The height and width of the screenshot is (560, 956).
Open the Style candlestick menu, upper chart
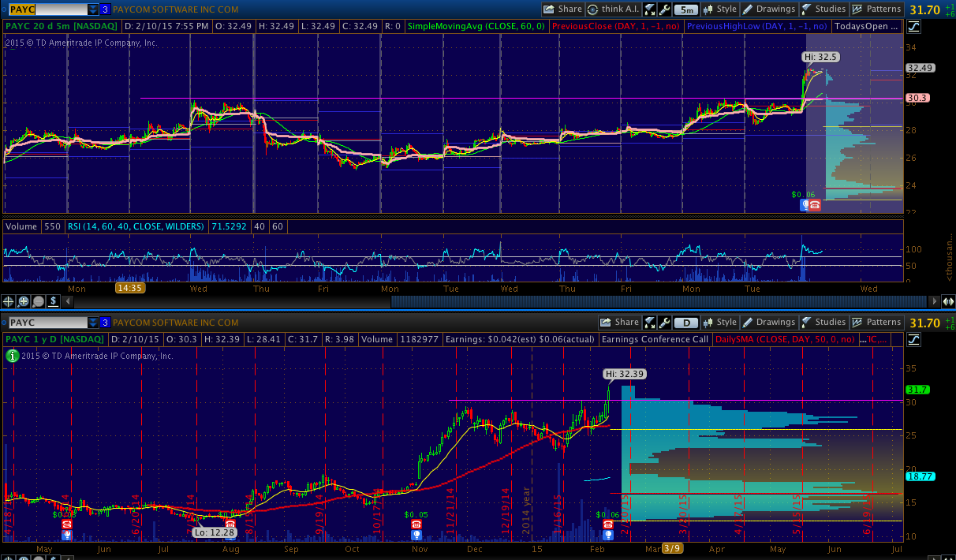pyautogui.click(x=719, y=9)
